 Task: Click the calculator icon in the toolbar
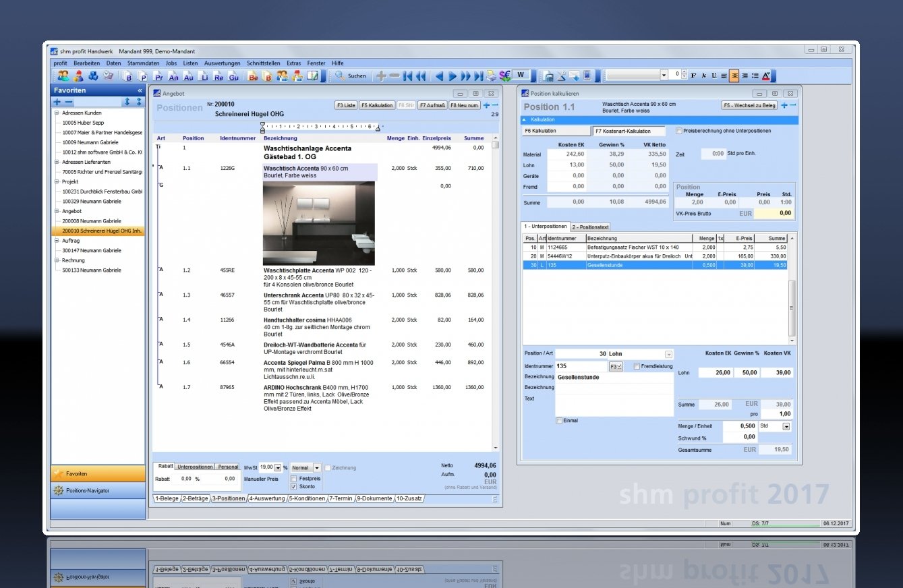point(548,76)
